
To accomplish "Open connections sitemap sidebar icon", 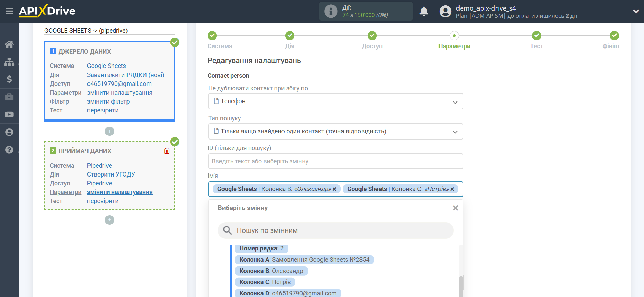I will [x=9, y=62].
